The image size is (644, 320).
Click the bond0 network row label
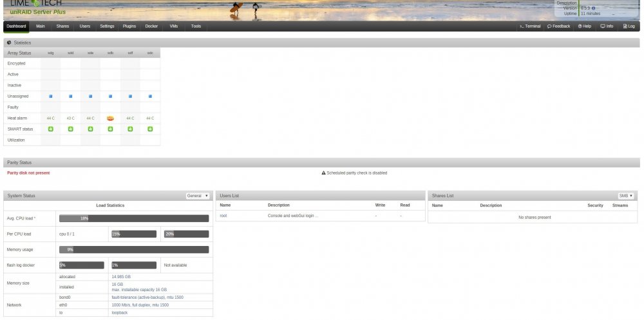pos(65,297)
